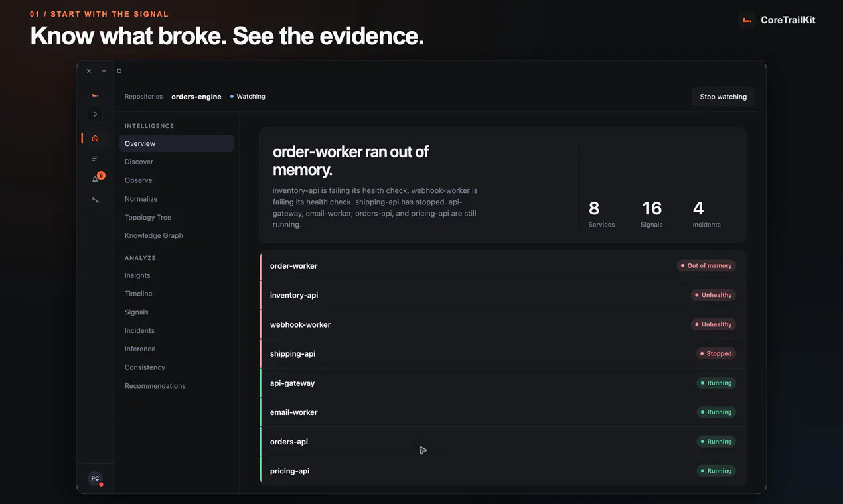Screen dimensions: 843x504
Task: Click the 8 Services stat
Action: [x=601, y=214]
